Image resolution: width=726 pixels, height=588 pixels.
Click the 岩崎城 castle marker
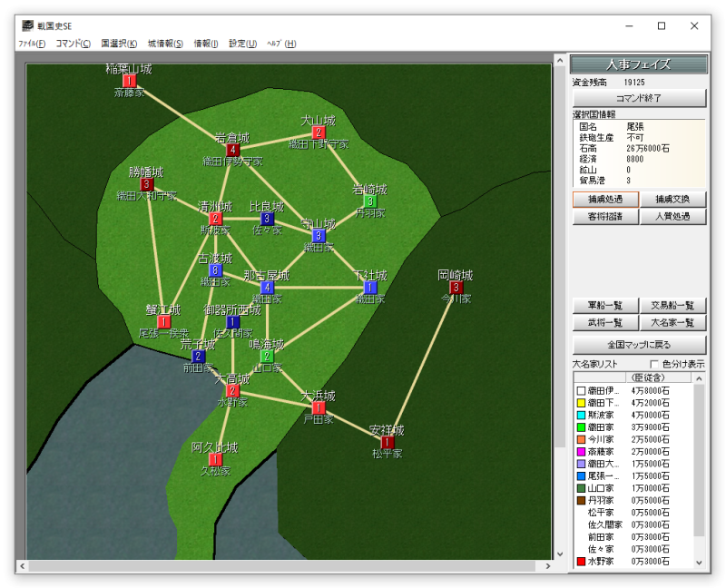[x=370, y=201]
